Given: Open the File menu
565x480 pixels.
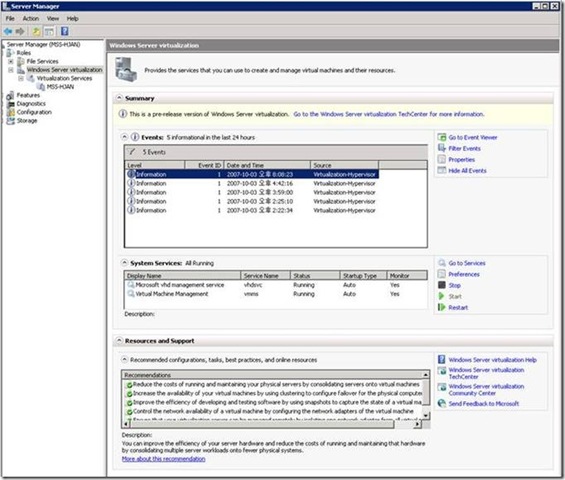Looking at the screenshot, I should (10, 18).
